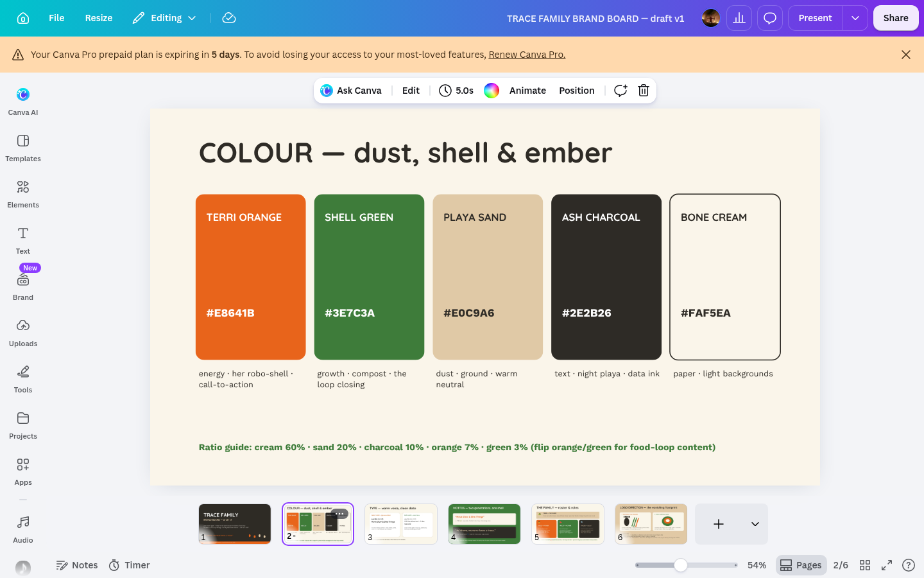Delete page with trash icon
924x578 pixels.
(x=644, y=91)
